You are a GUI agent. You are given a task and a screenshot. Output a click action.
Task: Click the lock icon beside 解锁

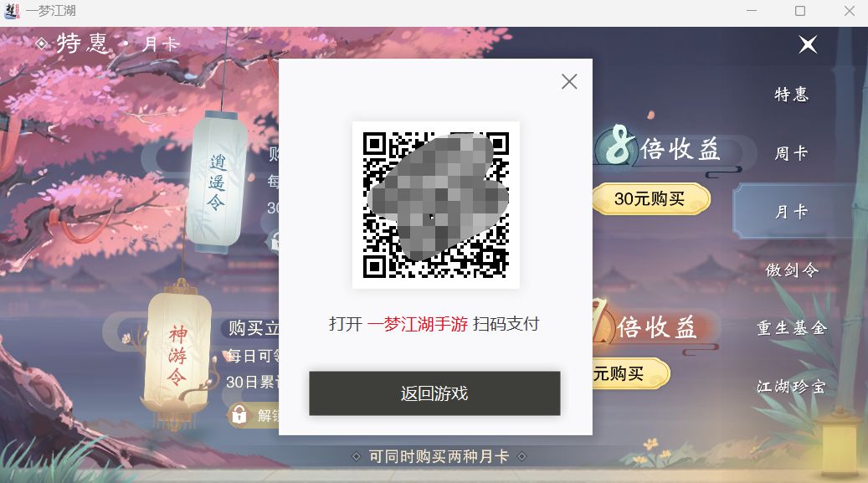coord(239,414)
